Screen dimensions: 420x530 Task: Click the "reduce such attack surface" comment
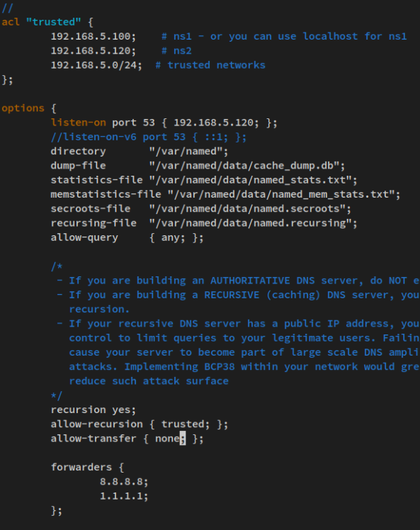pos(149,381)
